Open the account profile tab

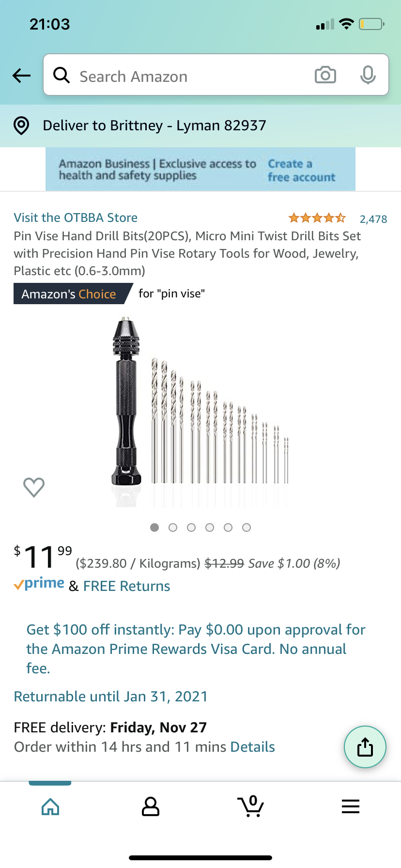click(151, 806)
